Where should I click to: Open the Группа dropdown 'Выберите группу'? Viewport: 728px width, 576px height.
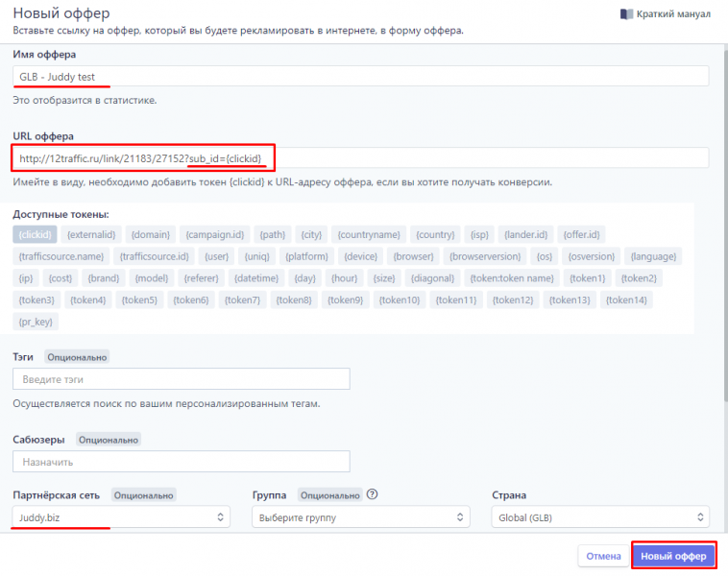[x=361, y=517]
